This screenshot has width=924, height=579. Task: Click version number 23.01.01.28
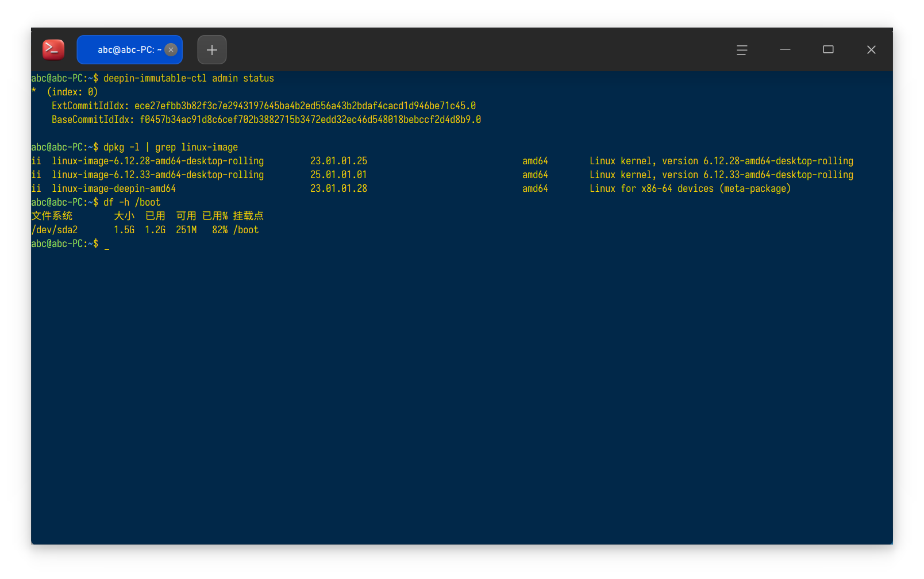coord(338,188)
